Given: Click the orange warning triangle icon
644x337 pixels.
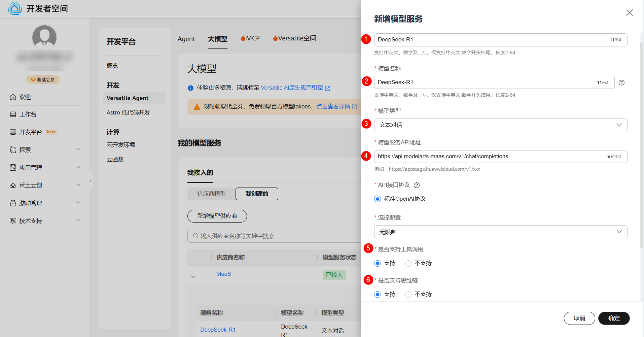Looking at the screenshot, I should [x=197, y=107].
